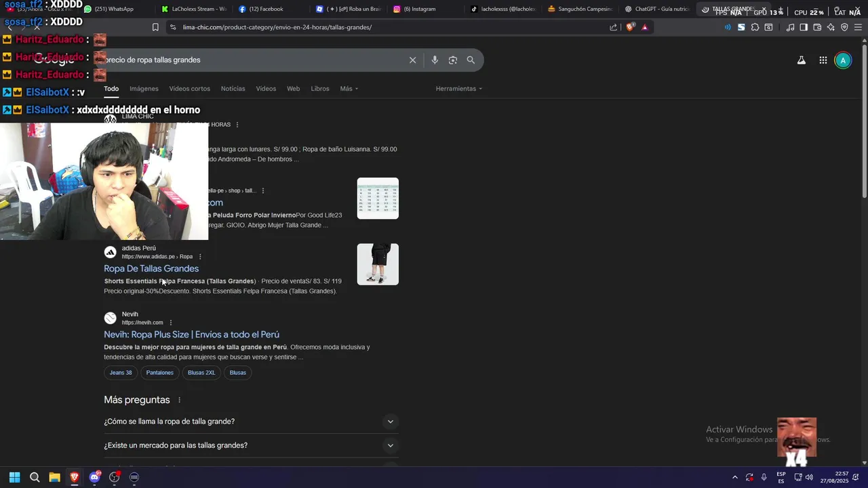This screenshot has width=868, height=488.
Task: Click the Nevih site favicon
Action: 110,318
